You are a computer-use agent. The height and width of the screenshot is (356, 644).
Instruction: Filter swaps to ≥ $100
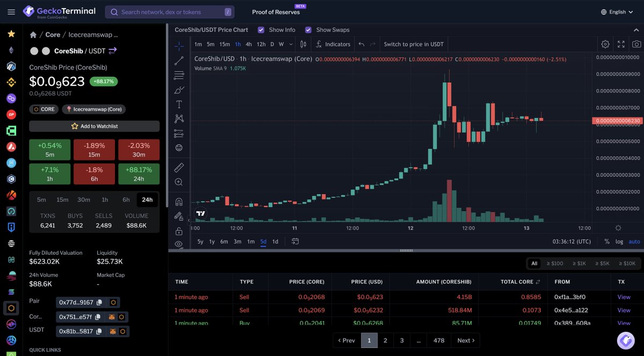[x=555, y=263]
